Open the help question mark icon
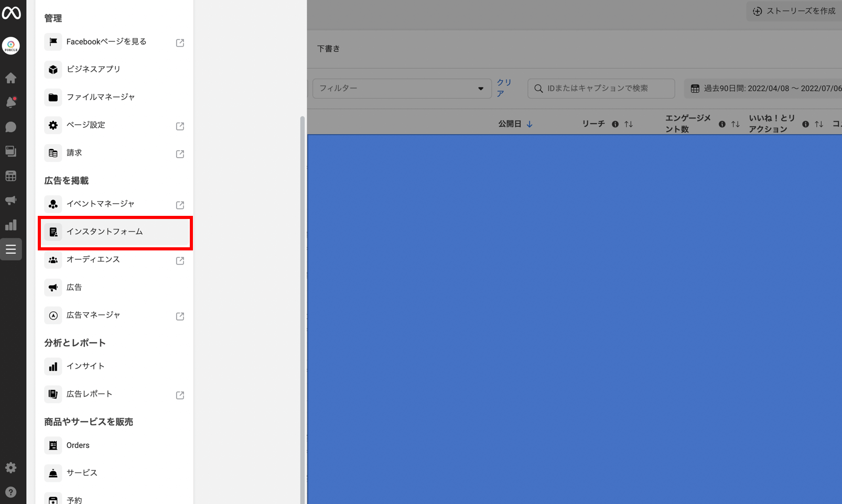This screenshot has height=504, width=842. (x=11, y=492)
